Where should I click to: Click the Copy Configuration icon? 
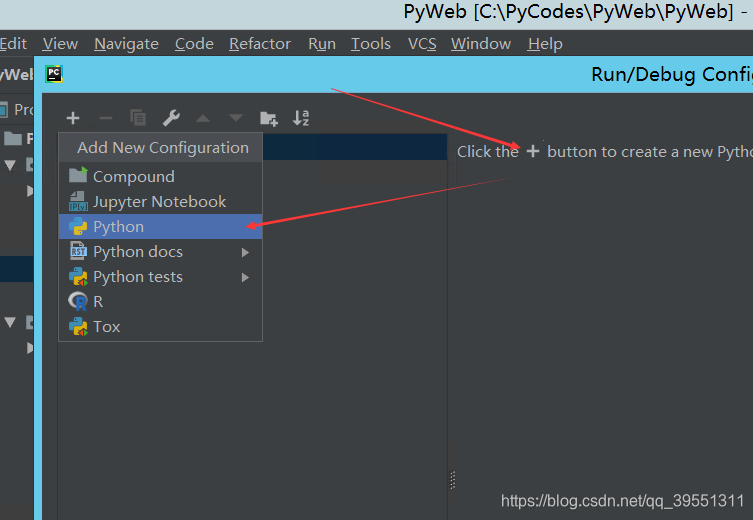tap(138, 118)
